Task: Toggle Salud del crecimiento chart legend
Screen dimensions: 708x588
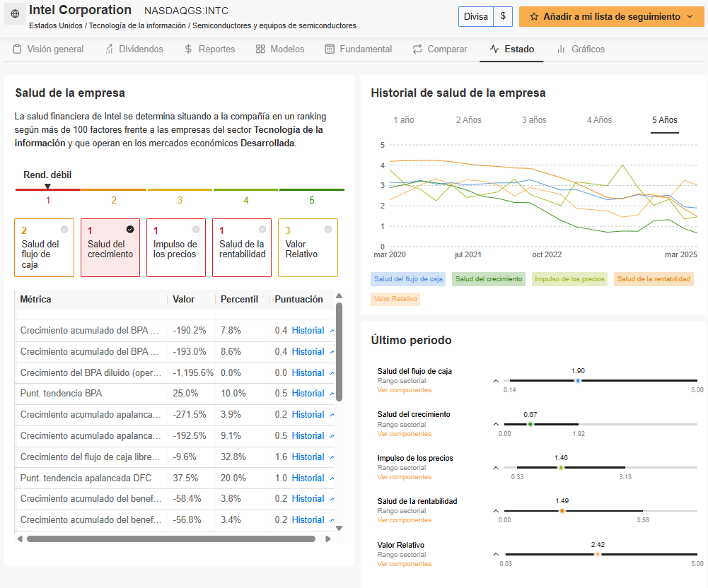Action: point(489,279)
